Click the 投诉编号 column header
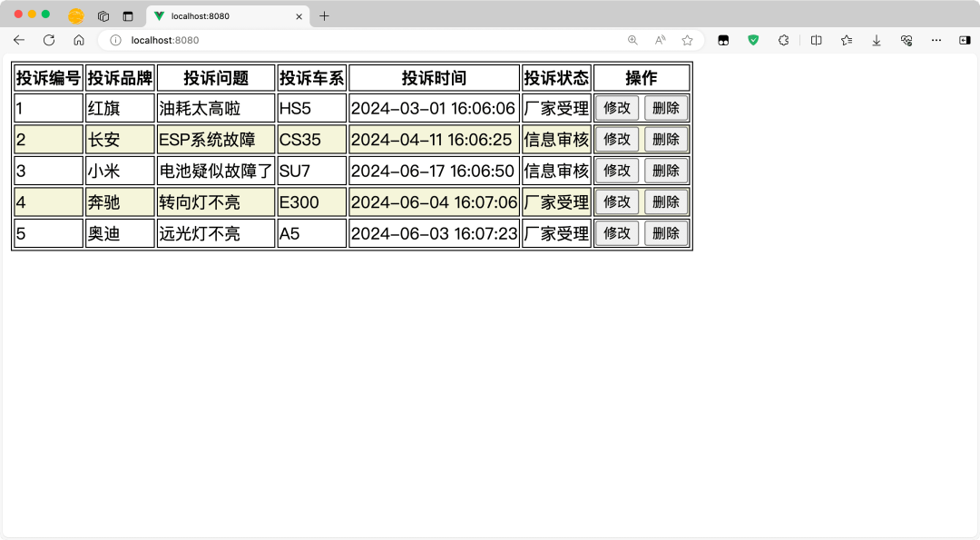 tap(49, 78)
